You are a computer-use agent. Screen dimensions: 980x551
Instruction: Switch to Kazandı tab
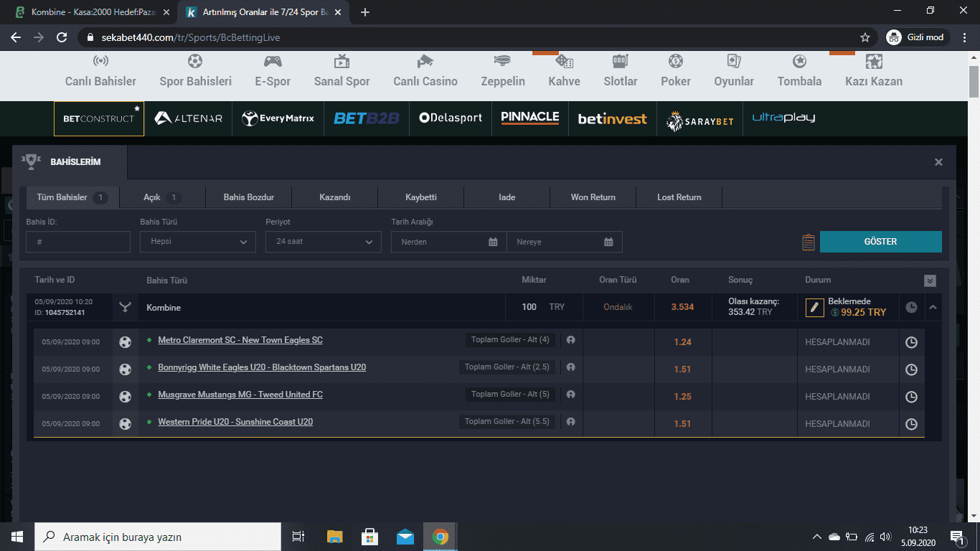tap(334, 197)
